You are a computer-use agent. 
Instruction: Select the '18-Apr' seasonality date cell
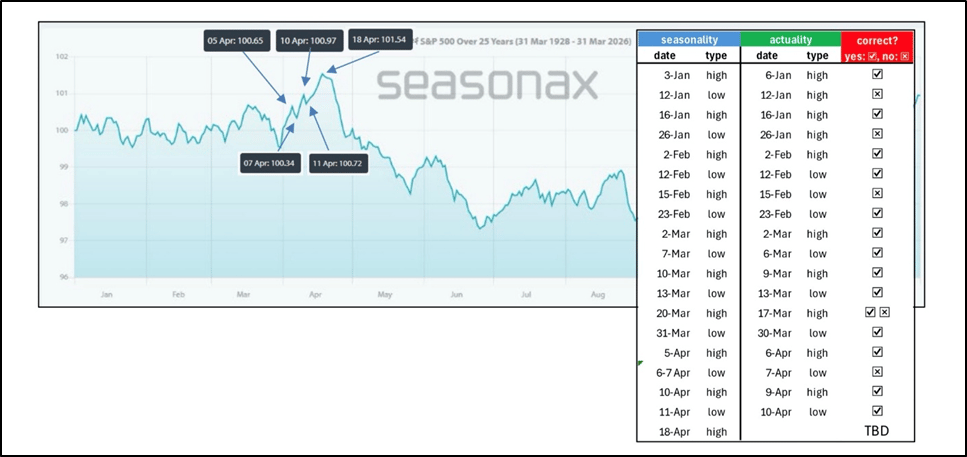tap(677, 432)
